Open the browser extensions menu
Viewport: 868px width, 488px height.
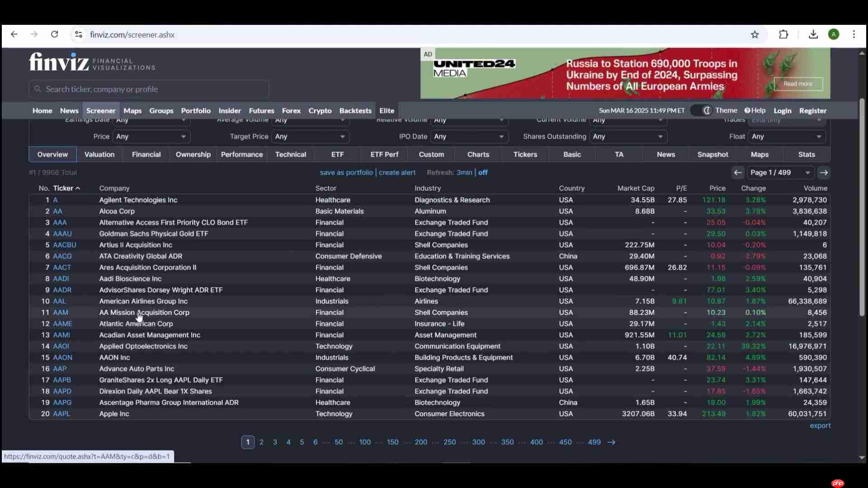[x=783, y=34]
